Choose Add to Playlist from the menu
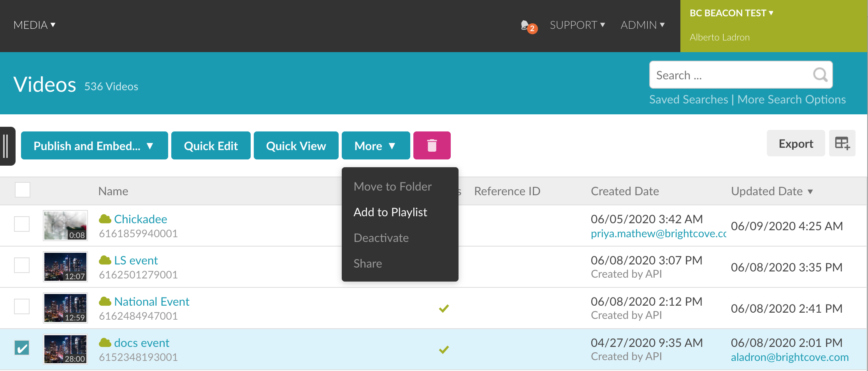 click(x=390, y=212)
